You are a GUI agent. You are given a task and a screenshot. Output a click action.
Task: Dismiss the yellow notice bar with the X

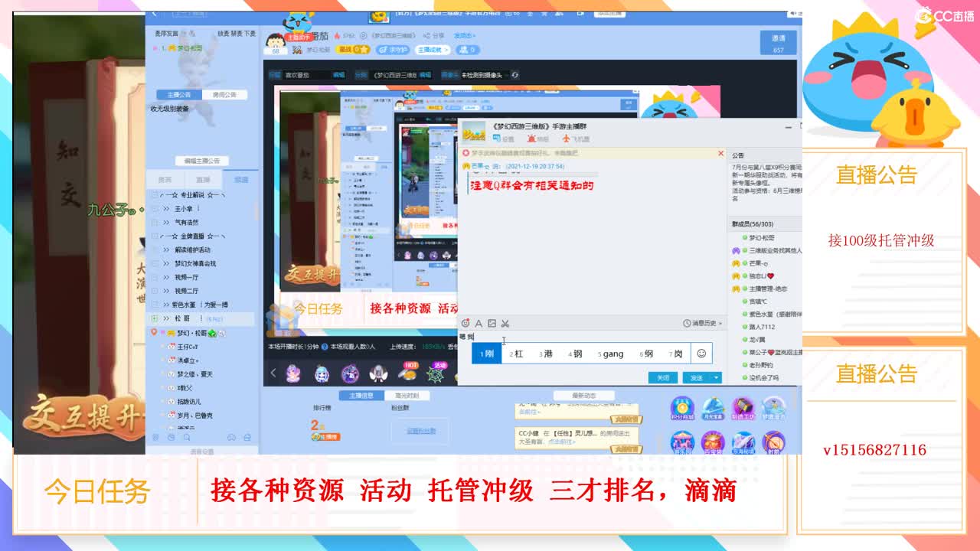(720, 153)
